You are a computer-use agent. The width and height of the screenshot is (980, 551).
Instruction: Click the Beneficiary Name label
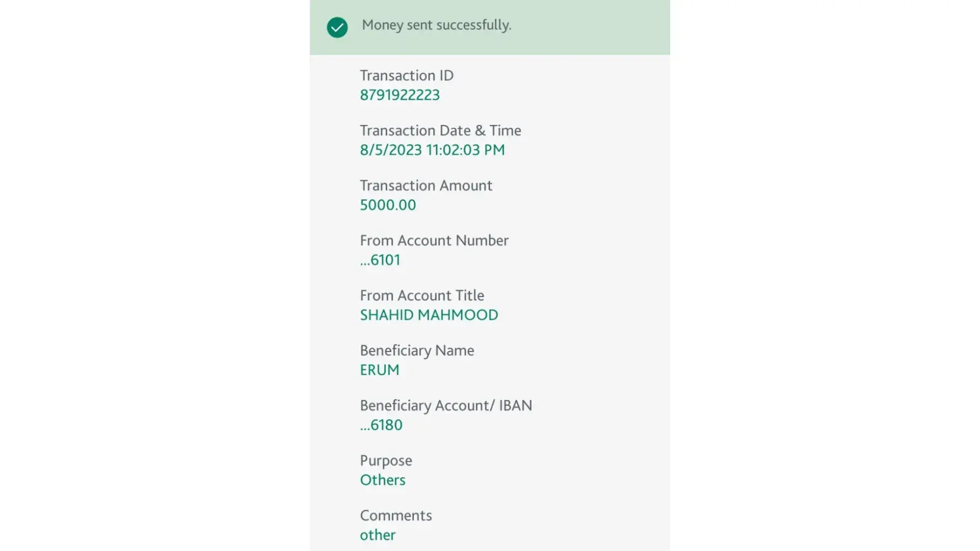point(417,351)
